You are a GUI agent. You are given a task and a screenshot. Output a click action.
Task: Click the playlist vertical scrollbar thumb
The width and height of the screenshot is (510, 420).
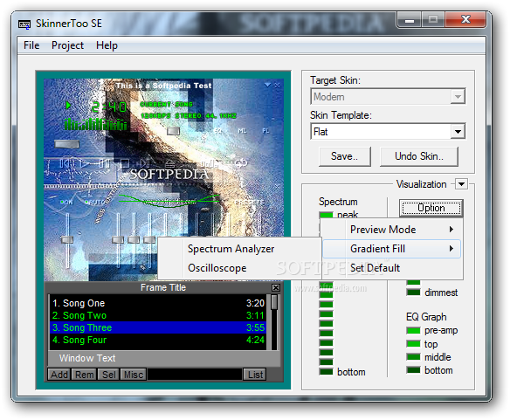[x=274, y=302]
